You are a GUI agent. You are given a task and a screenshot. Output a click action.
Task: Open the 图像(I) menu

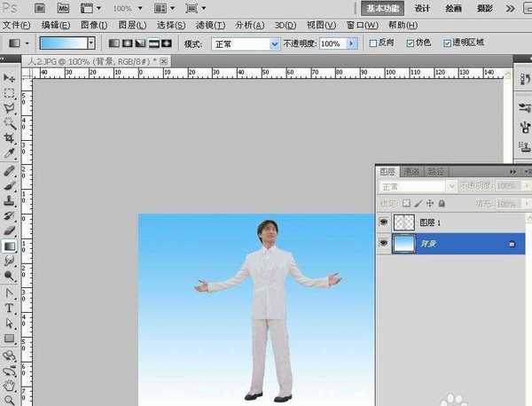[x=93, y=26]
